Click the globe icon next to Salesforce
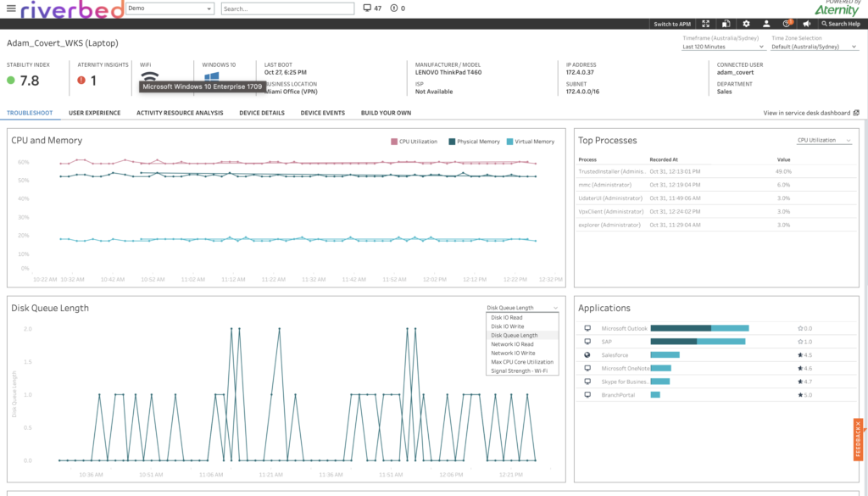 pos(586,354)
